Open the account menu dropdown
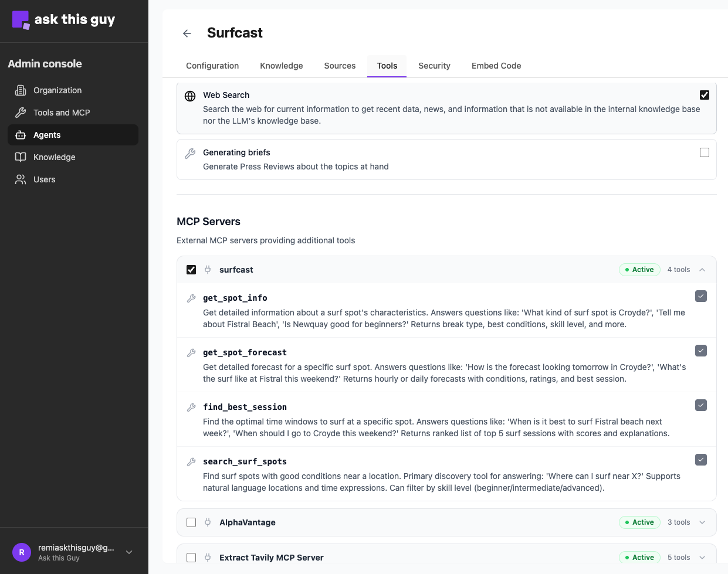The image size is (728, 574). [129, 552]
